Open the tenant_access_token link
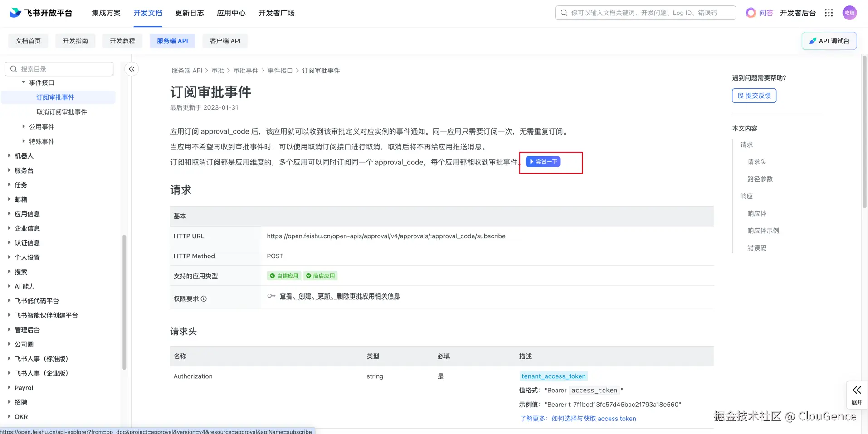The height and width of the screenshot is (434, 868). (x=553, y=376)
